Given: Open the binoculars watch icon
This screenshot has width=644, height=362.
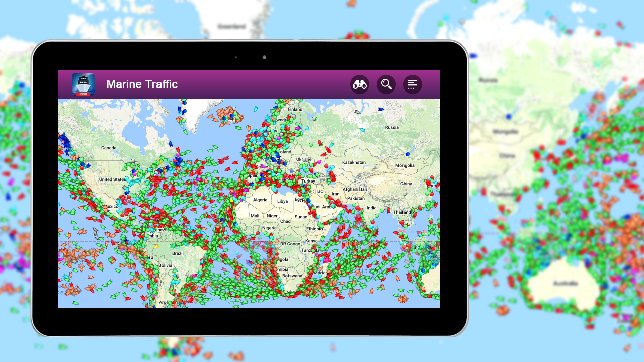Looking at the screenshot, I should coord(360,84).
